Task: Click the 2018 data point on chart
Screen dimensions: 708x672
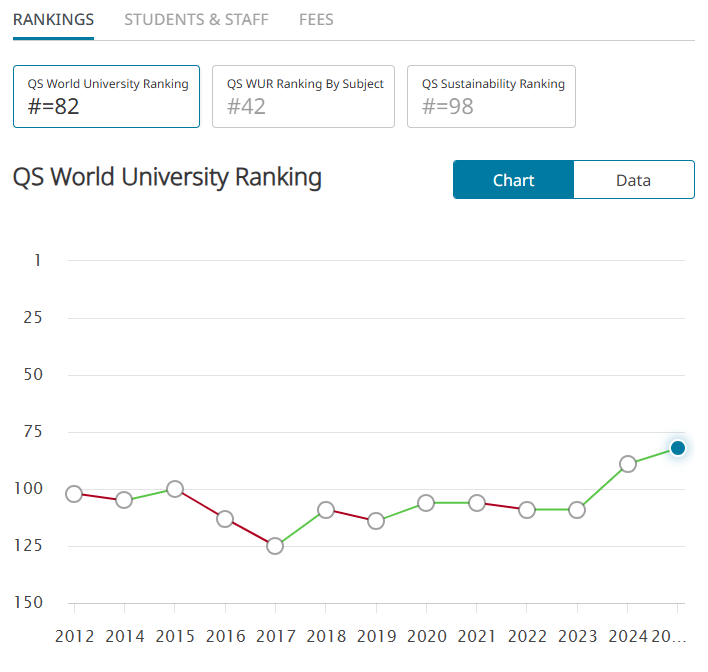Action: point(326,510)
